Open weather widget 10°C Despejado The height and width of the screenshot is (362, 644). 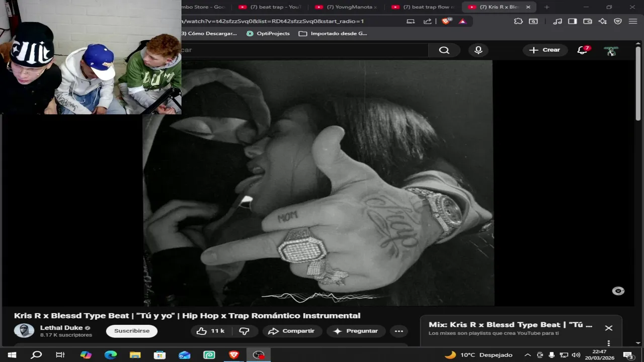pyautogui.click(x=478, y=355)
